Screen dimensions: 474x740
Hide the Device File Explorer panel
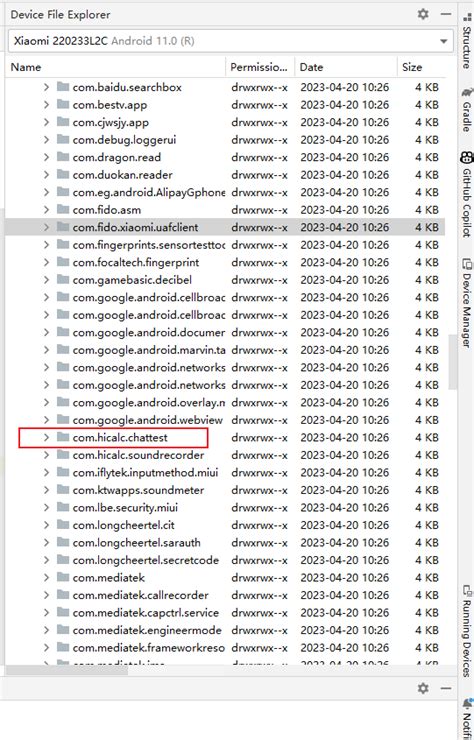[446, 14]
